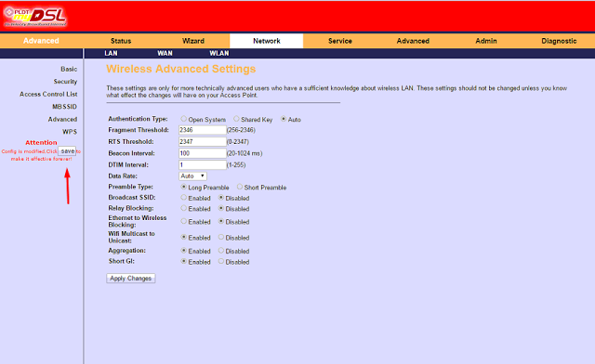Go to the Service tab
This screenshot has height=364, width=595.
pos(340,41)
